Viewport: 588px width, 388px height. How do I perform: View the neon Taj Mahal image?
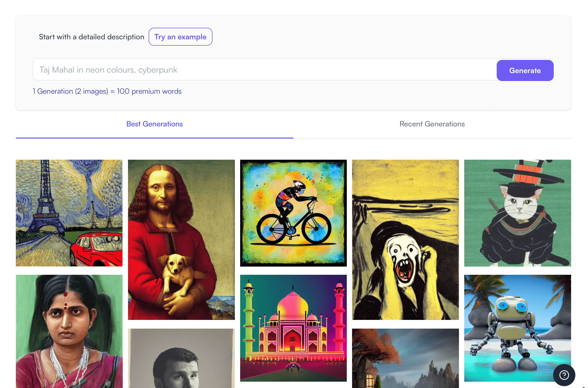click(x=293, y=328)
